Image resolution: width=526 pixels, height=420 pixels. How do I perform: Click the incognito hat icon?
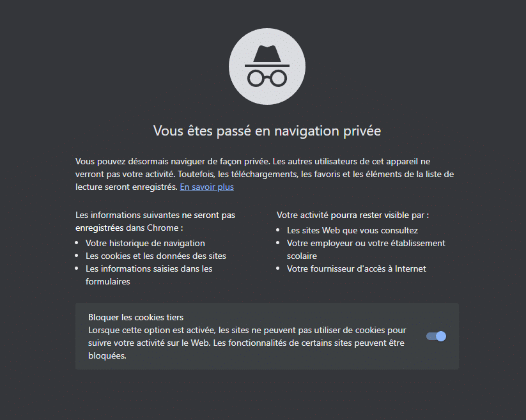267,54
